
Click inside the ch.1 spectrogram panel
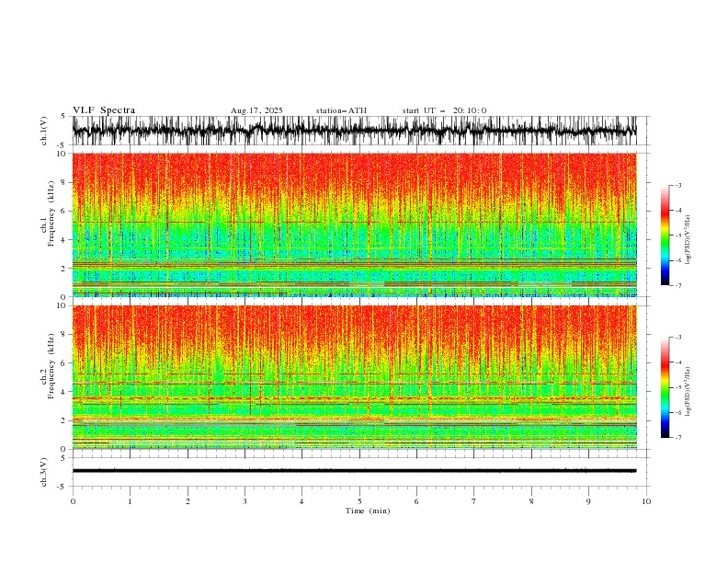355,224
